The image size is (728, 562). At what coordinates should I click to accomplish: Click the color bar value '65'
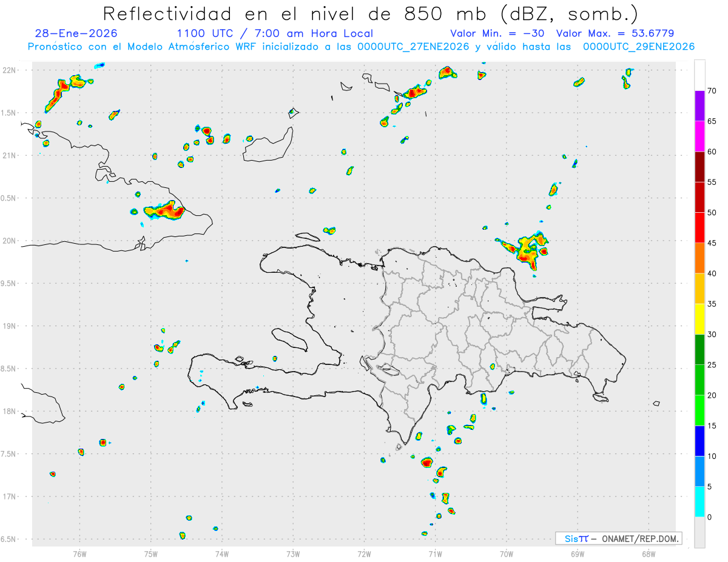[x=712, y=121]
